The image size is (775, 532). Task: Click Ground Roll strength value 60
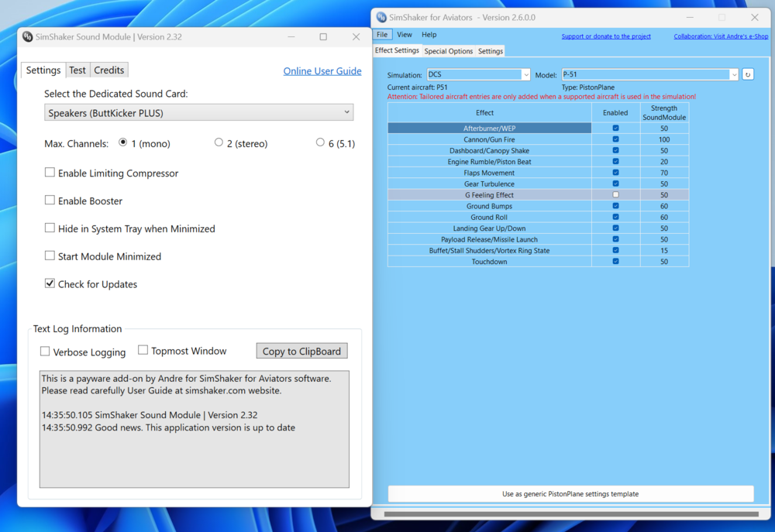point(664,217)
